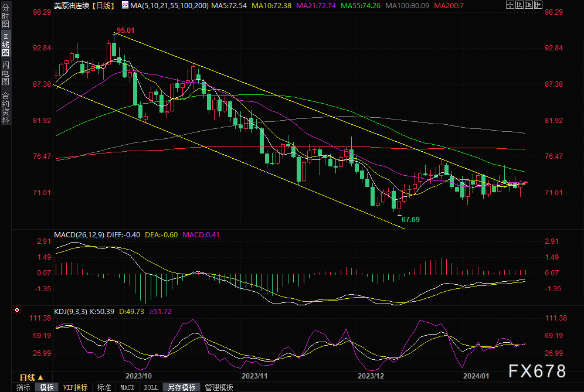The image size is (584, 392).
Task: Click the chart play-forward axis icon
Action: point(529,5)
